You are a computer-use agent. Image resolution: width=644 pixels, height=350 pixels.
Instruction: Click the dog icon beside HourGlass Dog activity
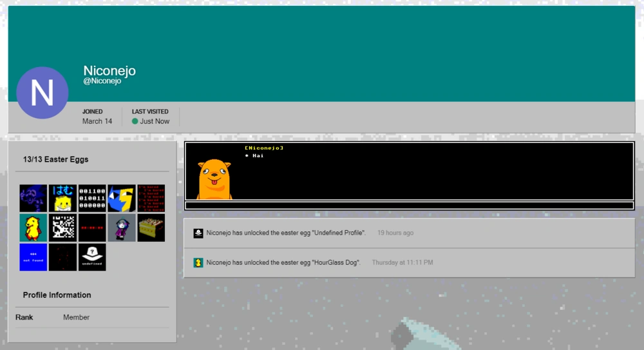click(x=198, y=263)
